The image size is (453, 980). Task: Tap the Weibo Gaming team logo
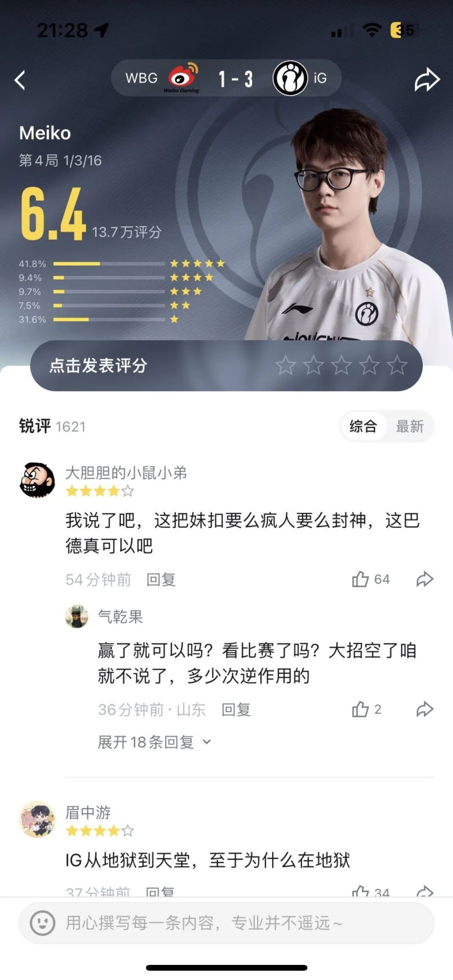183,77
